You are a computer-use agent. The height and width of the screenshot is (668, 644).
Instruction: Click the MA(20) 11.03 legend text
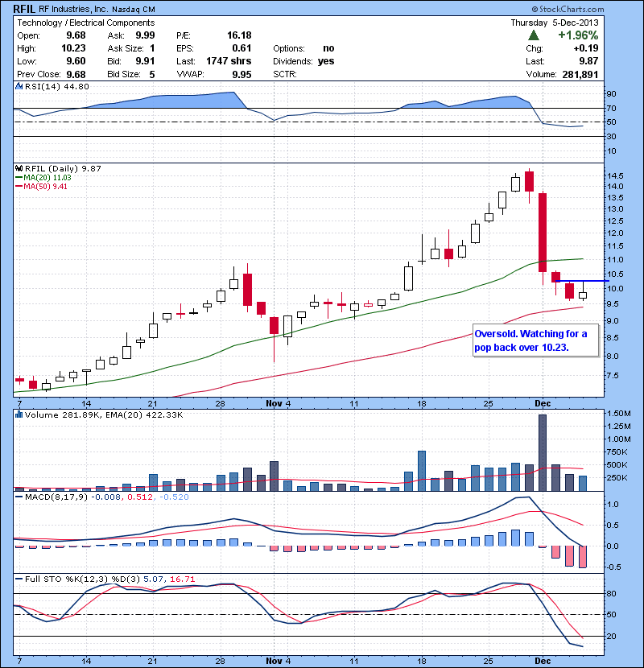click(47, 178)
